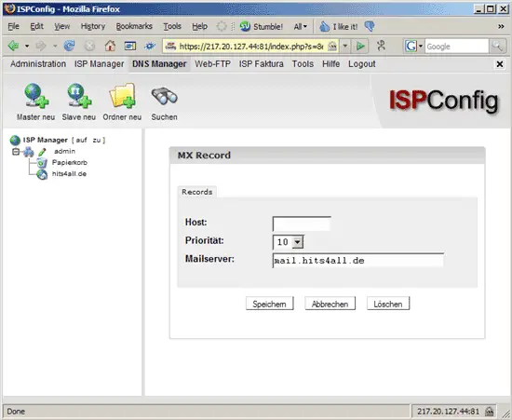This screenshot has width=512, height=420.
Task: Delete the MX record with Löschen
Action: click(388, 304)
